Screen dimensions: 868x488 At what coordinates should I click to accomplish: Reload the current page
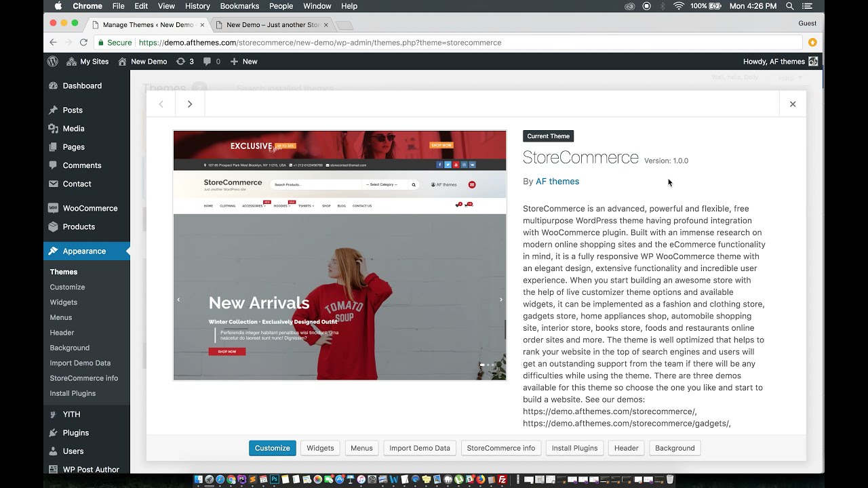(83, 42)
